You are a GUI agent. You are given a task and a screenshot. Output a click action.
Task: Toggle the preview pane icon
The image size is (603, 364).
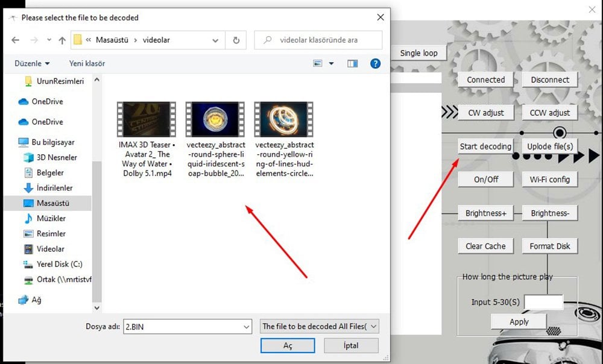tap(353, 63)
